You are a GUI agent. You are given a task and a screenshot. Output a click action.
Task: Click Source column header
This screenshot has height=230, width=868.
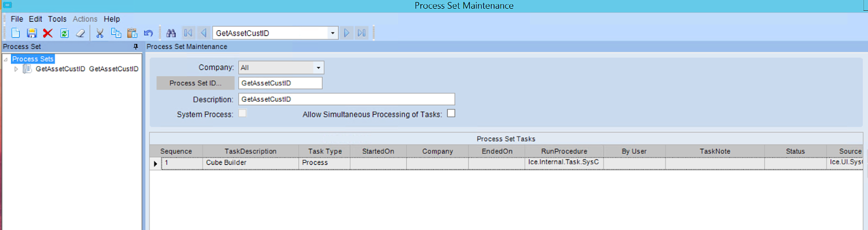[845, 151]
